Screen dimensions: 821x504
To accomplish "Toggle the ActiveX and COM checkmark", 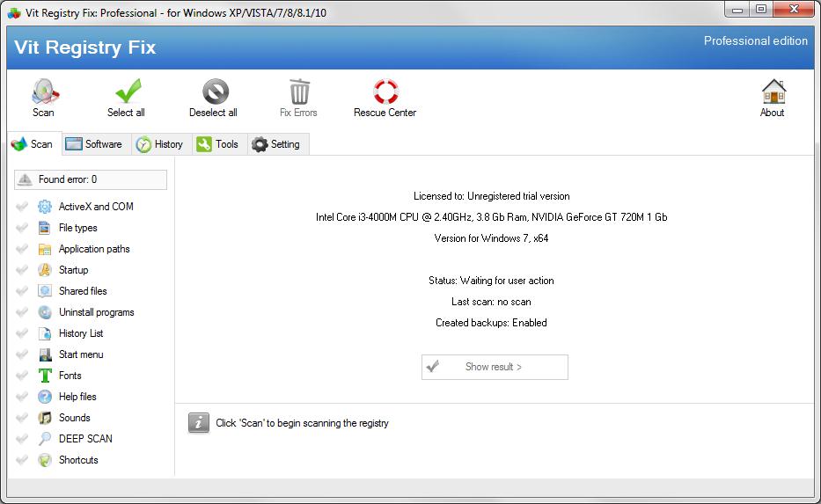I will click(x=22, y=207).
